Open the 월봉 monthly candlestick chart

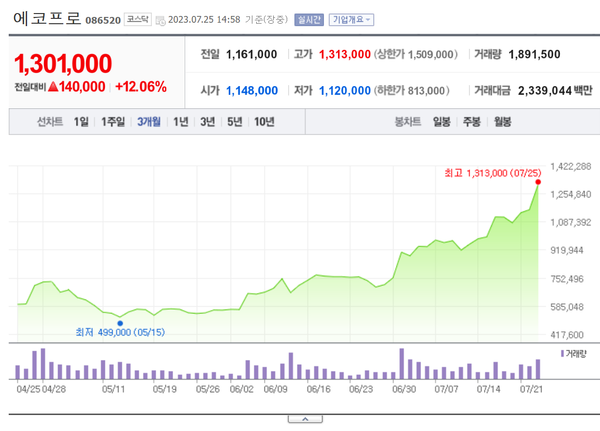coord(502,122)
